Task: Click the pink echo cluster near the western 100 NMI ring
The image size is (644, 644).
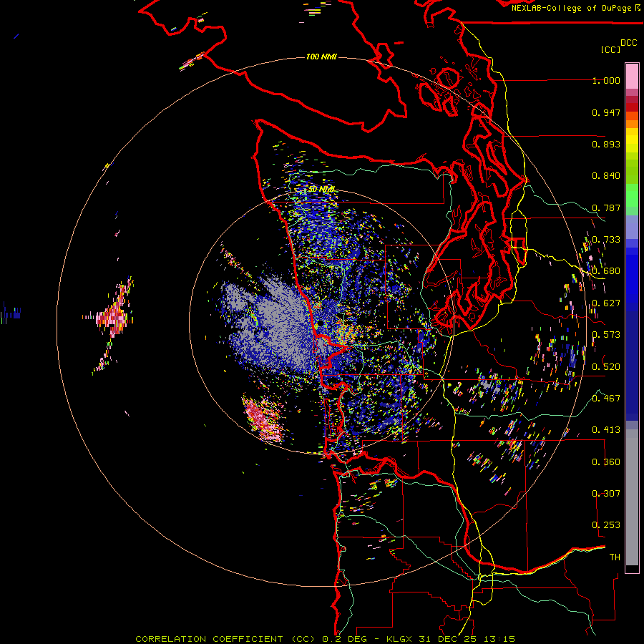Action: 113,316
